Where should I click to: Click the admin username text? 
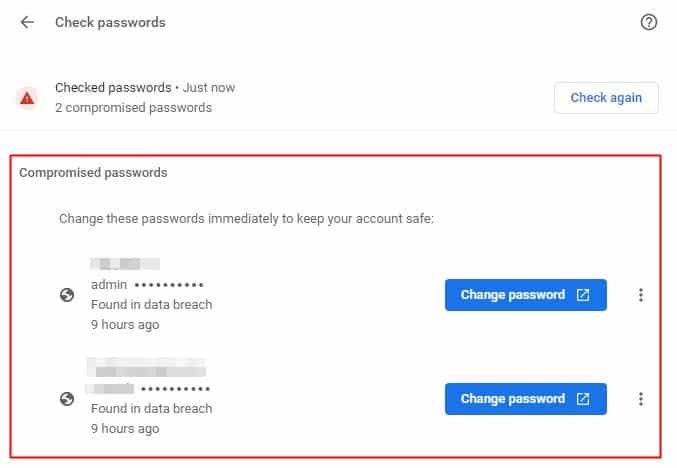(109, 285)
